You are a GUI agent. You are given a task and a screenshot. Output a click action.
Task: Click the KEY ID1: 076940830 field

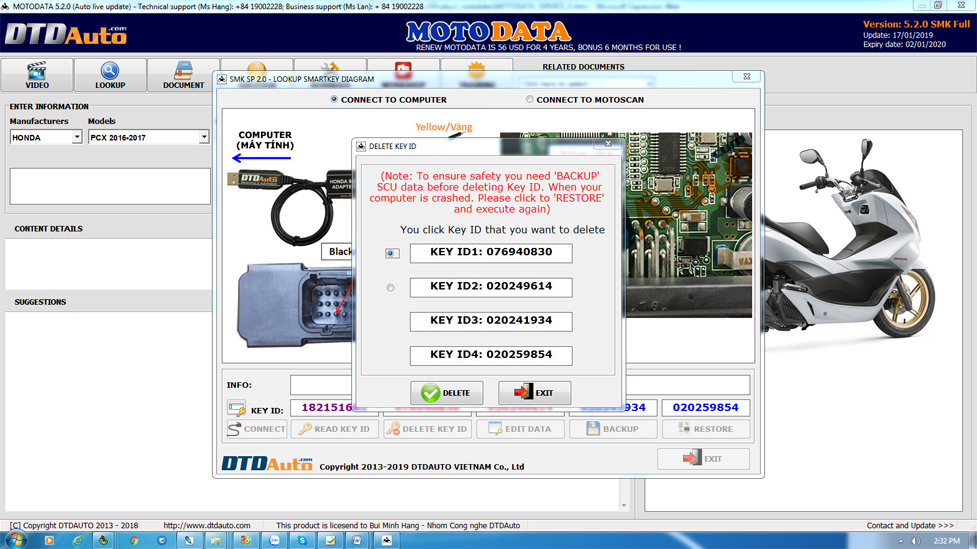click(491, 252)
